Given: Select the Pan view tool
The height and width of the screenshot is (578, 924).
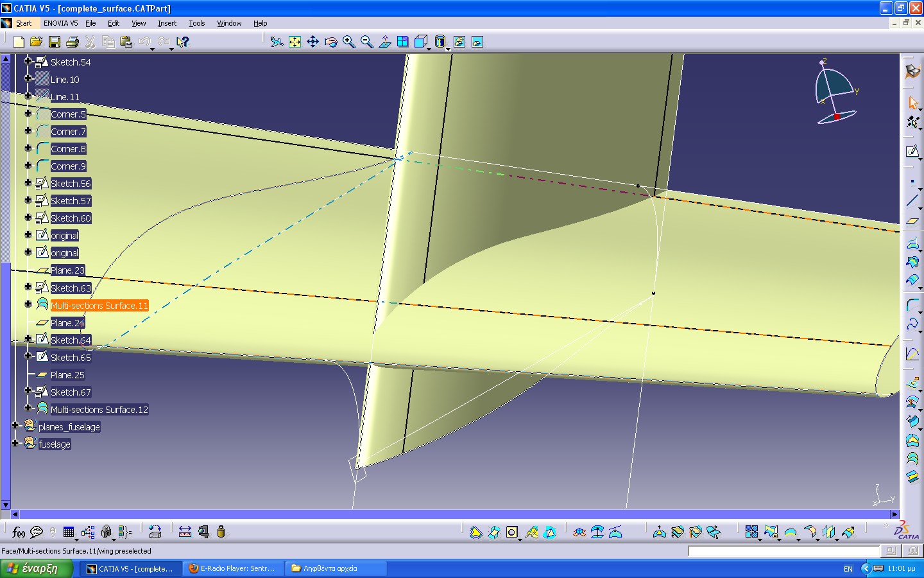Looking at the screenshot, I should click(312, 42).
